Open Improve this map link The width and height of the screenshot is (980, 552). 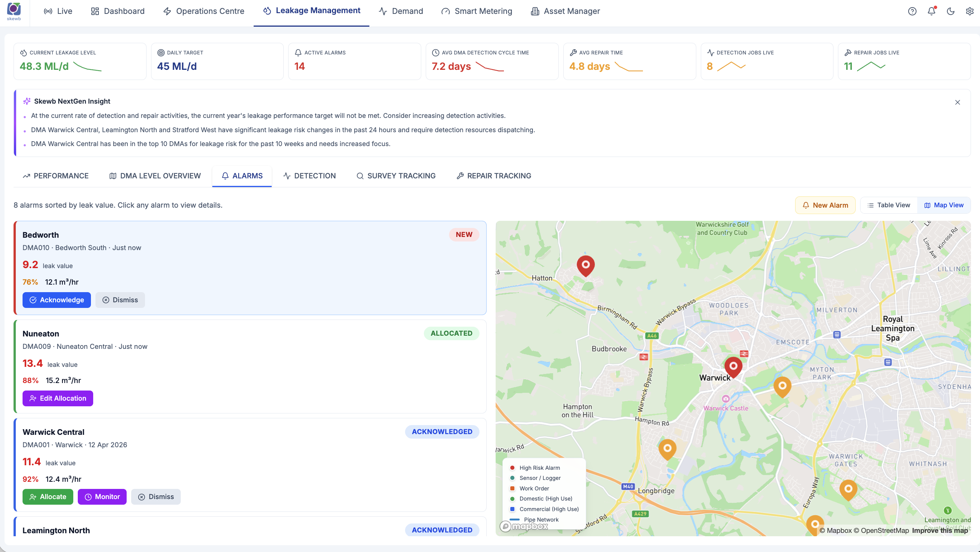(940, 531)
